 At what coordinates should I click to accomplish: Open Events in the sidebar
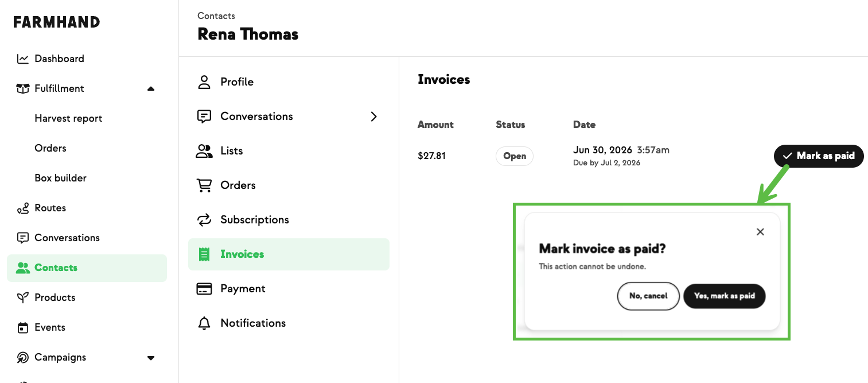(87, 327)
